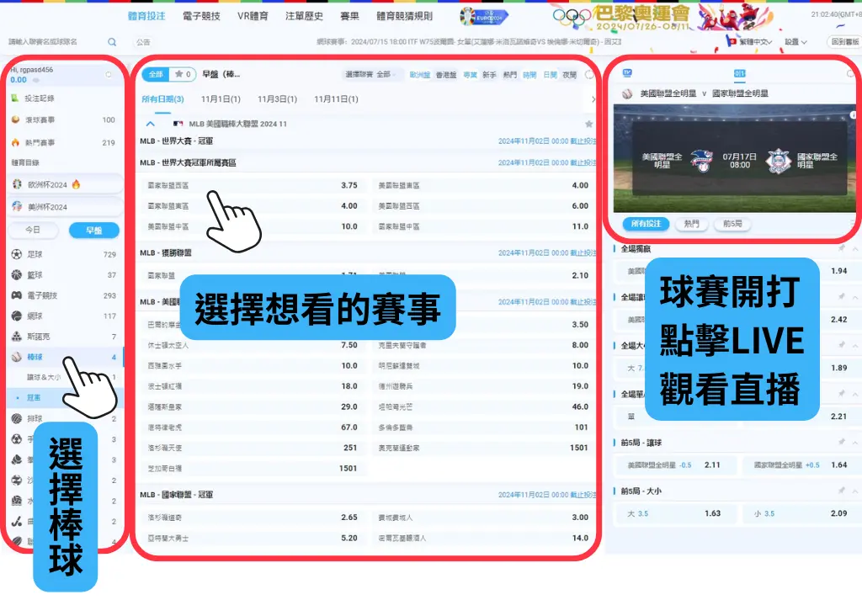Select 香港盤 odds format
The width and height of the screenshot is (862, 616).
click(x=446, y=75)
